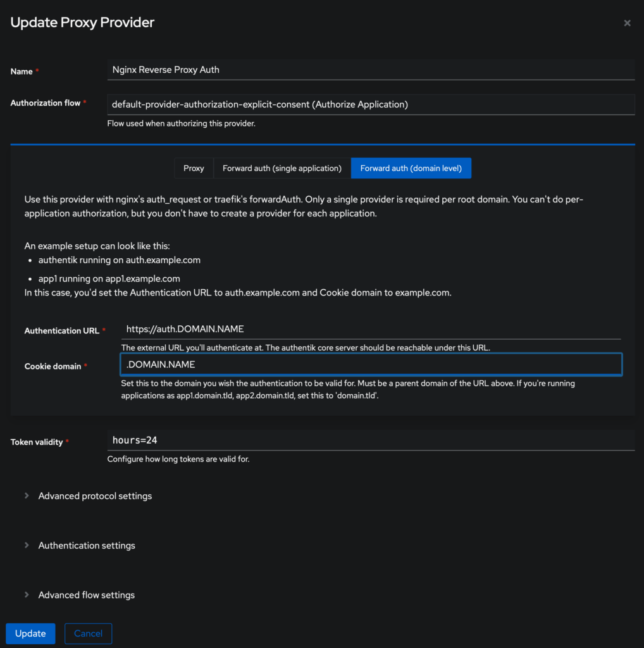This screenshot has width=644, height=648.
Task: Click the chevron beside Authentication settings
Action: [x=27, y=545]
